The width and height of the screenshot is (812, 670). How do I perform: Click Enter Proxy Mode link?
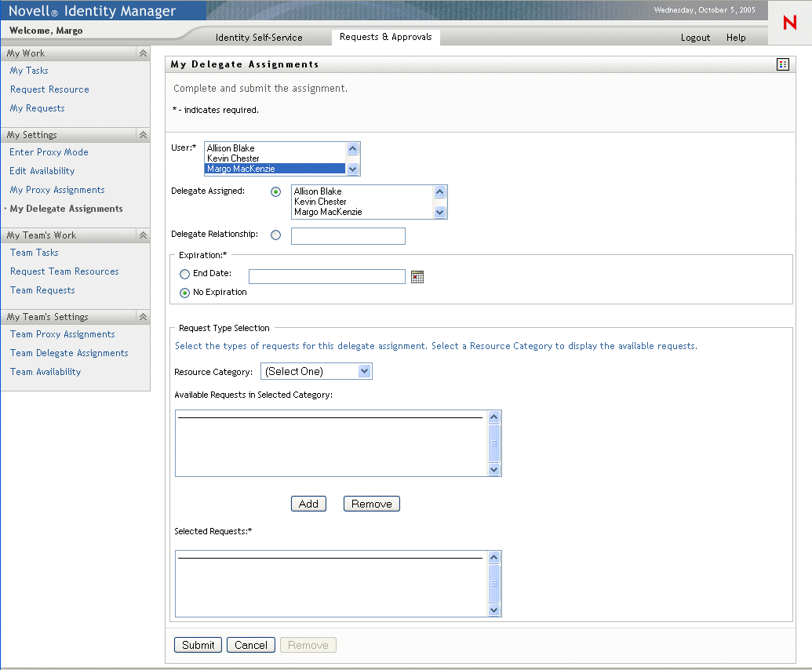point(49,151)
